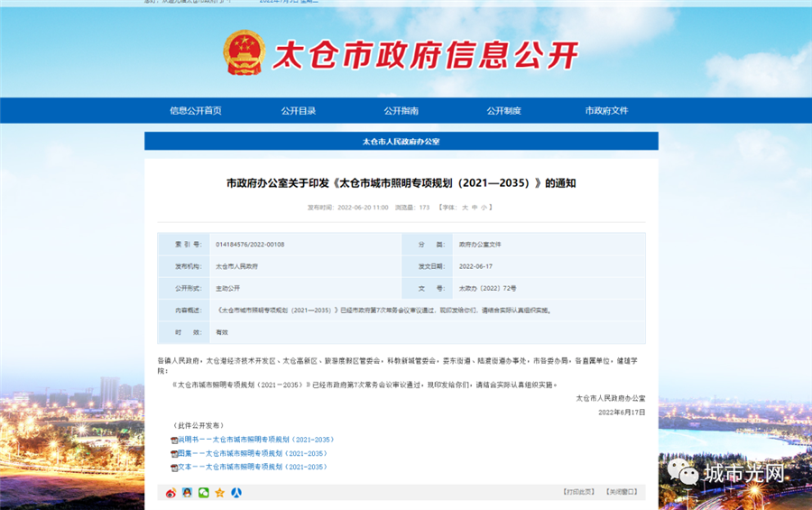Viewport: 812px width, 510px height.
Task: Click the QQ Zone star share icon
Action: click(x=219, y=492)
